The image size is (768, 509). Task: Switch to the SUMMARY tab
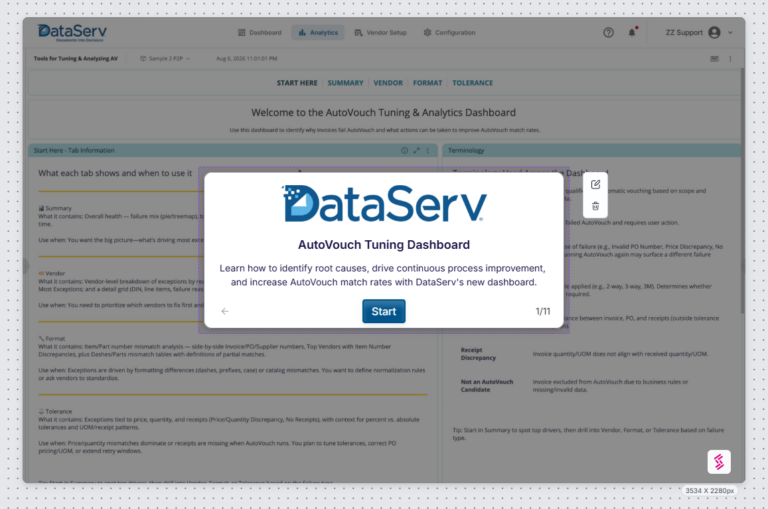pos(345,83)
